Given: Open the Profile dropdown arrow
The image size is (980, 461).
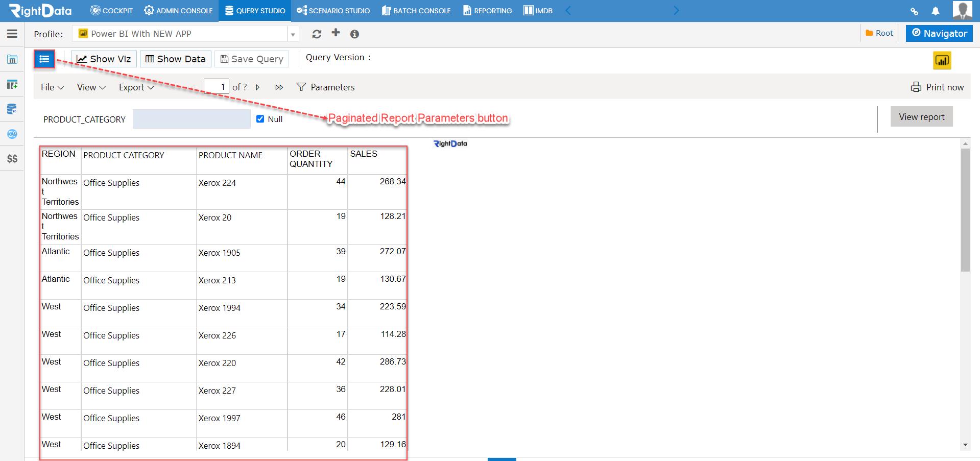Looking at the screenshot, I should tap(292, 34).
